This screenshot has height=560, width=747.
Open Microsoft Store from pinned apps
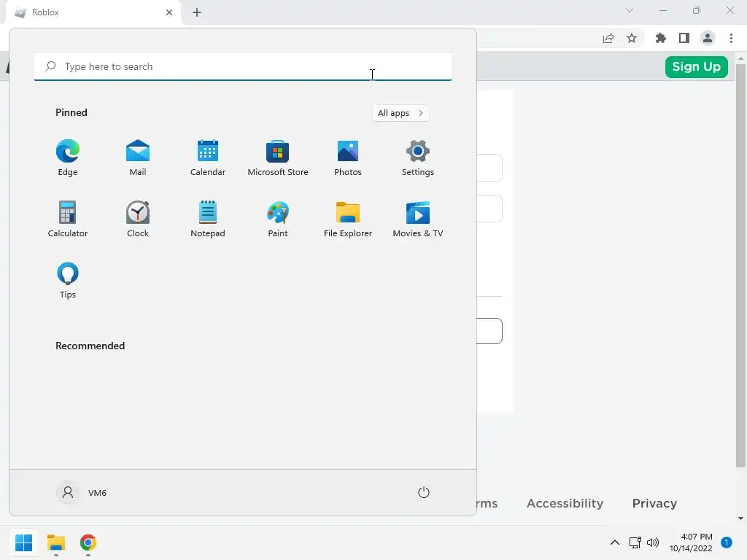click(278, 158)
